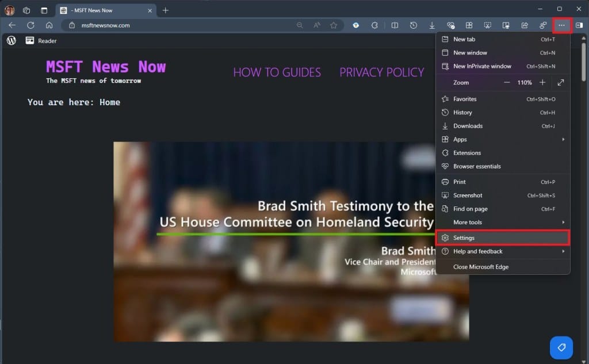This screenshot has width=589, height=364.
Task: Open Browser essentials from the toolbar
Action: (x=450, y=25)
